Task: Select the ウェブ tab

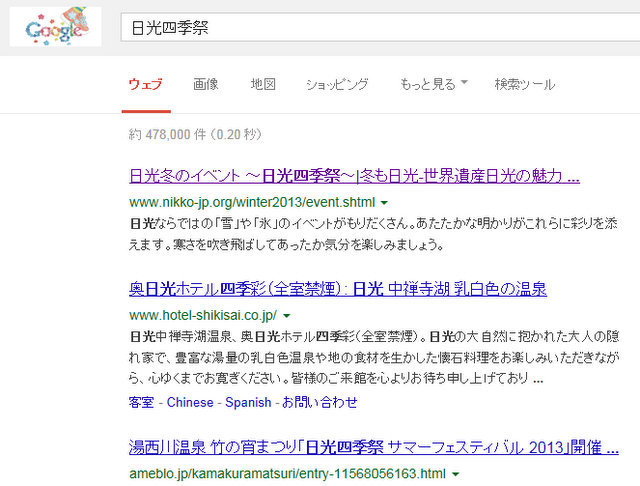Action: pyautogui.click(x=145, y=84)
